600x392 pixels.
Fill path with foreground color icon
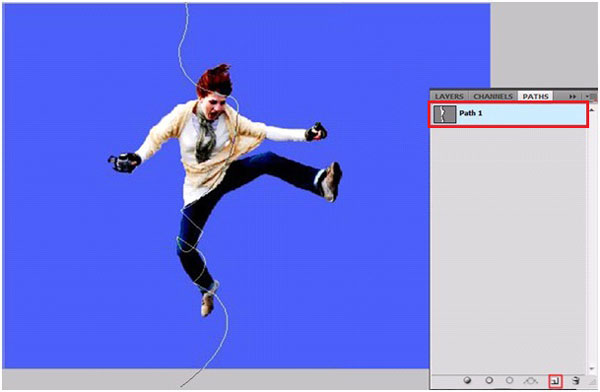467,381
